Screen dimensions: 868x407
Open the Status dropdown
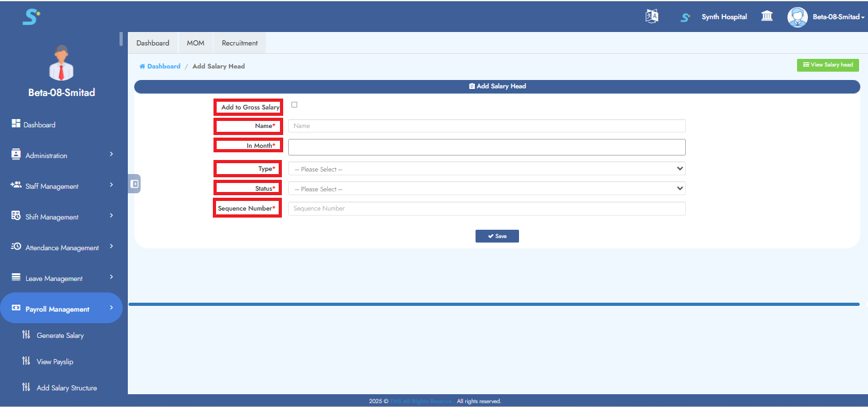pyautogui.click(x=486, y=189)
